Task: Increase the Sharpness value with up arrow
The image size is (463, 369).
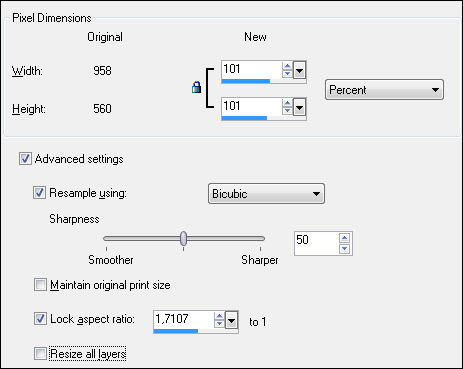Action: [344, 238]
